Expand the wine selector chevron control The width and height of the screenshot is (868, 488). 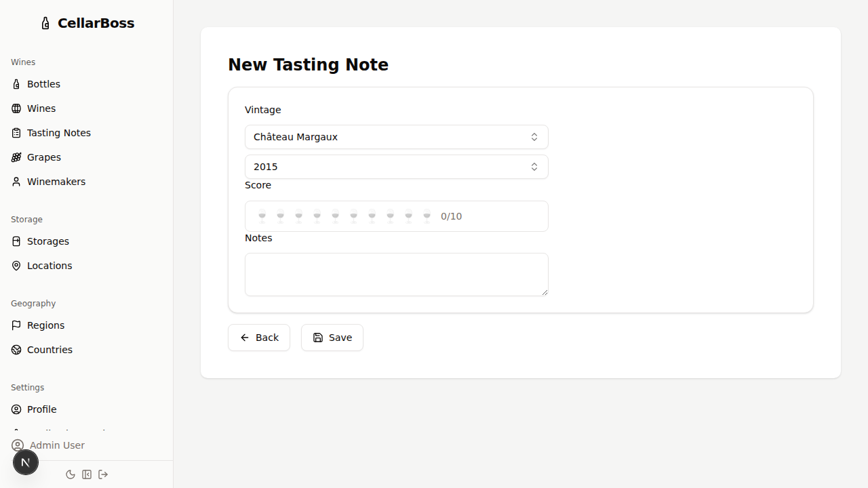pyautogui.click(x=534, y=137)
